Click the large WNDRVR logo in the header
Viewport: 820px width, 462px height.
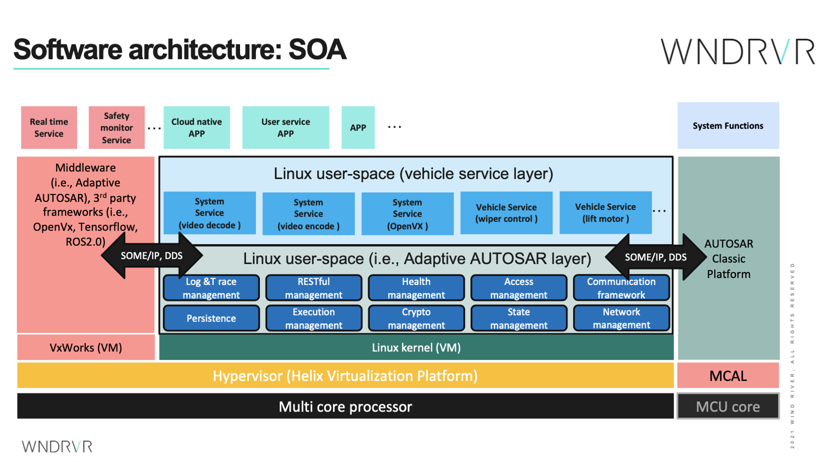[x=737, y=51]
